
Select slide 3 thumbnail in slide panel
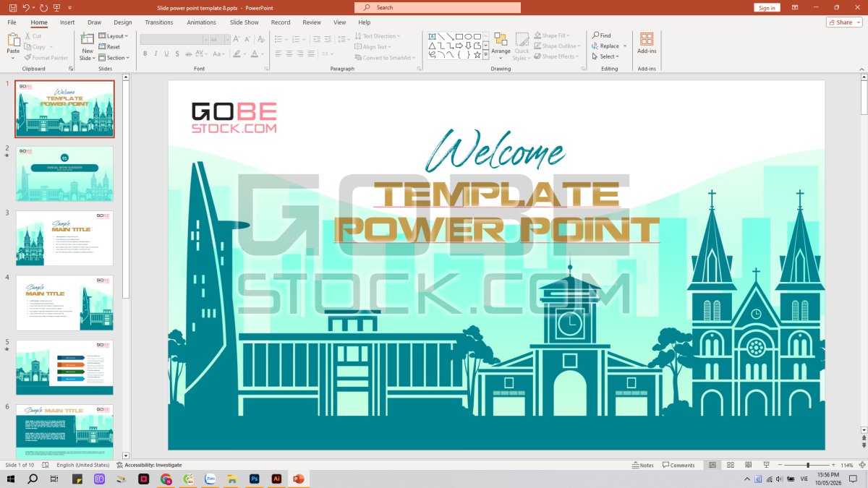[65, 238]
